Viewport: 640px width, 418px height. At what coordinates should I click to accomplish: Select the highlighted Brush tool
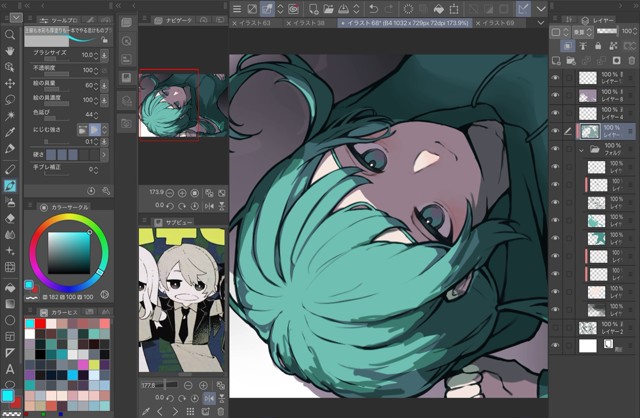click(x=10, y=186)
